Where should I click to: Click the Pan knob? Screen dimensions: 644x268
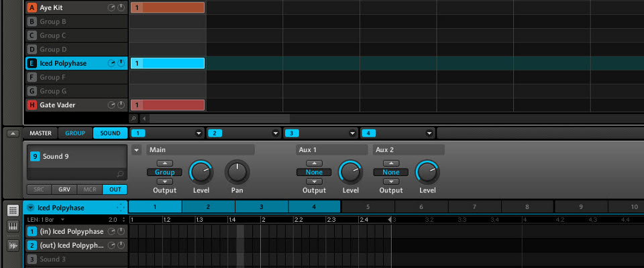tap(237, 172)
